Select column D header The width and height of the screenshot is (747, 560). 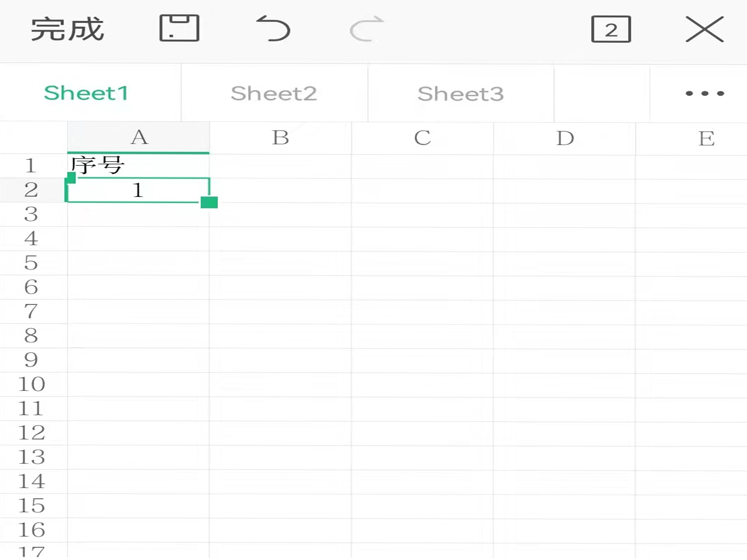point(565,138)
